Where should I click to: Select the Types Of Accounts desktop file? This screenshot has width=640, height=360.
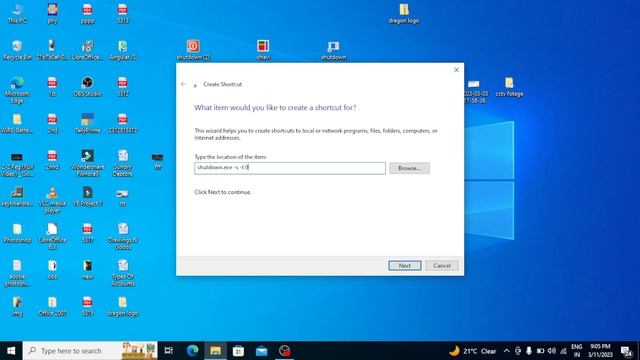(x=122, y=273)
